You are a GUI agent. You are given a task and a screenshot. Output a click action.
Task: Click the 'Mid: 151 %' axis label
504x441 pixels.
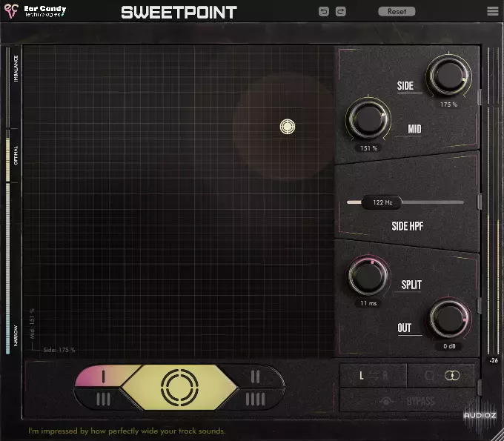32,324
